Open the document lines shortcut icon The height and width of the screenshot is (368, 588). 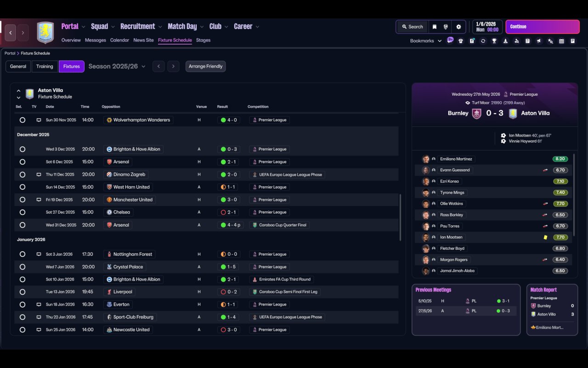point(528,41)
